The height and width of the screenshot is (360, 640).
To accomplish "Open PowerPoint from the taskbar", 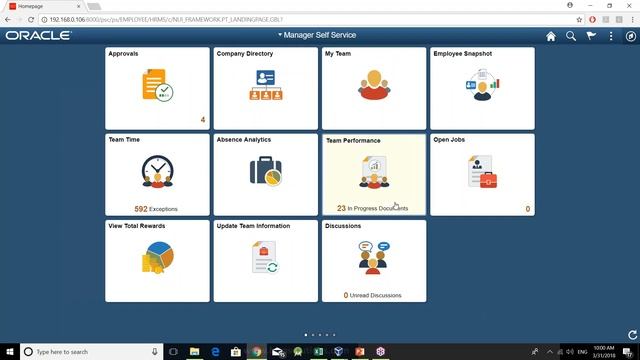I will 360,351.
